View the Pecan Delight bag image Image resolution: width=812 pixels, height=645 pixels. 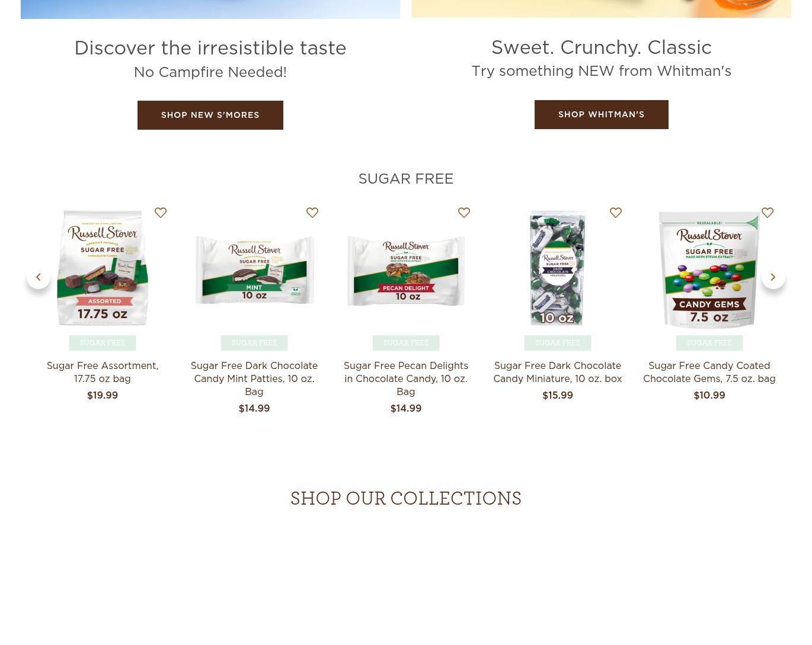click(x=406, y=271)
